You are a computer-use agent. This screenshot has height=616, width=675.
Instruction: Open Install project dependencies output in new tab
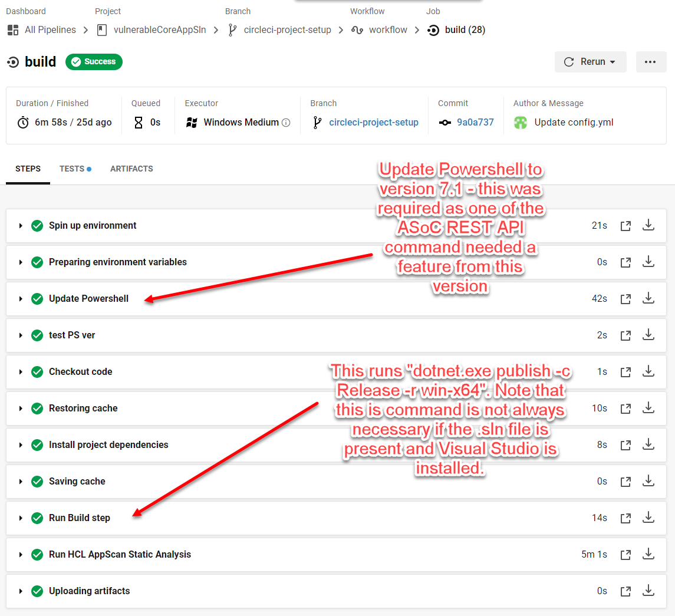pos(625,445)
